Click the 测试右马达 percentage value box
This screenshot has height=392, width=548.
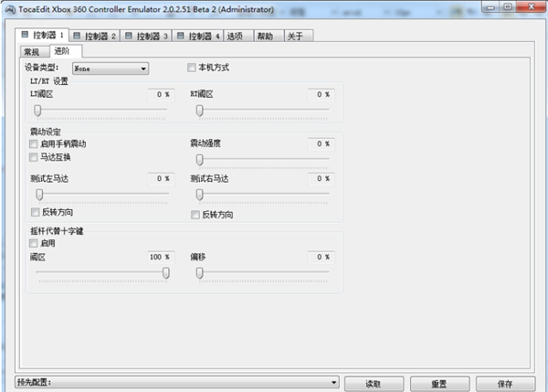click(x=321, y=179)
